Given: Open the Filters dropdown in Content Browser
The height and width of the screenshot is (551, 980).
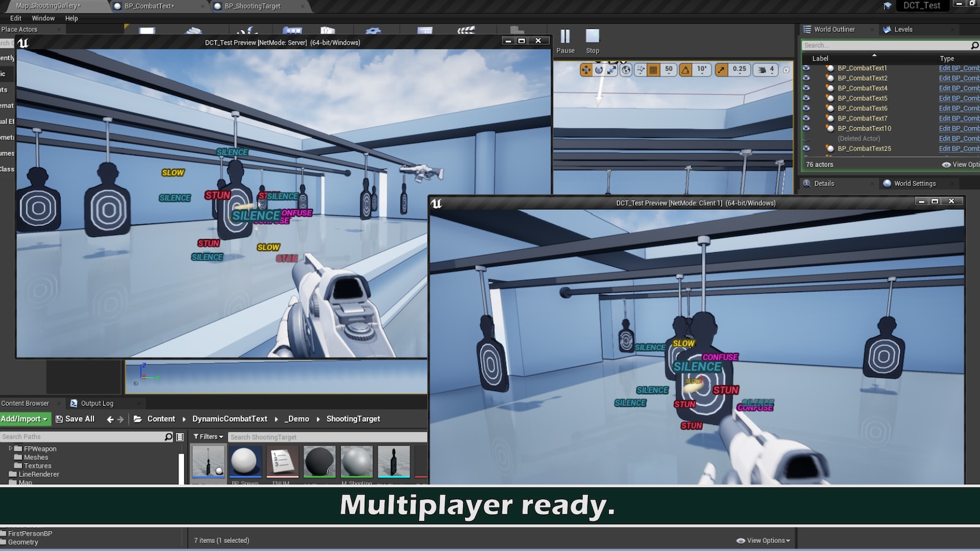Looking at the screenshot, I should [x=208, y=437].
